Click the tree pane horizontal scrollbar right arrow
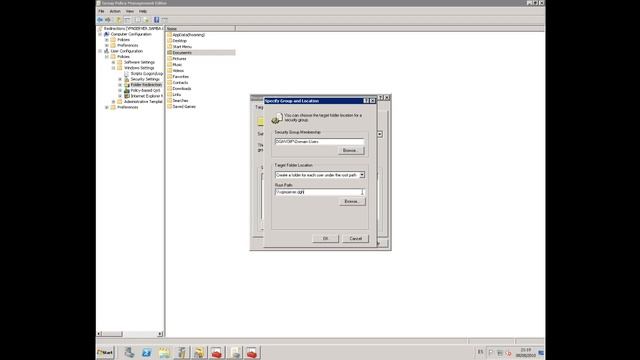Viewport: 640px width, 360px height. coord(160,334)
